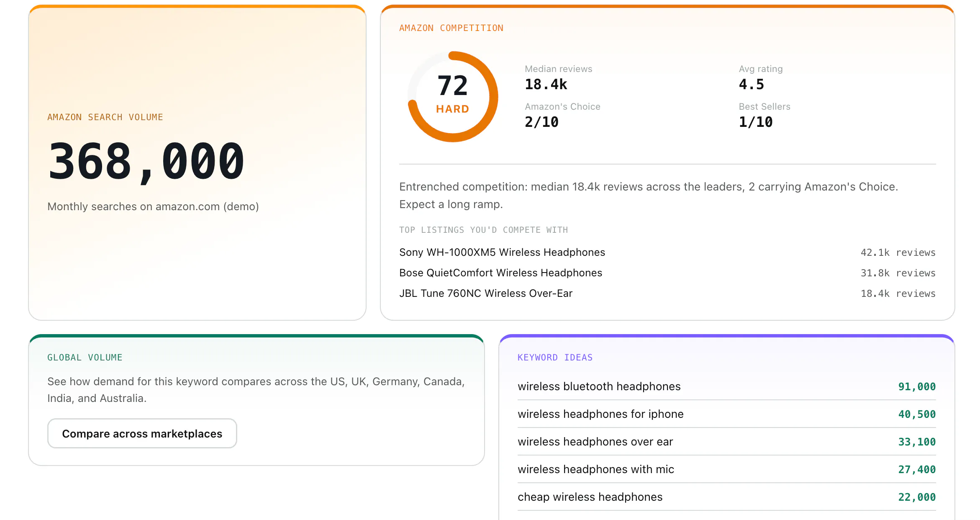
Task: Select keyword wireless headphones with mic
Action: 726,469
